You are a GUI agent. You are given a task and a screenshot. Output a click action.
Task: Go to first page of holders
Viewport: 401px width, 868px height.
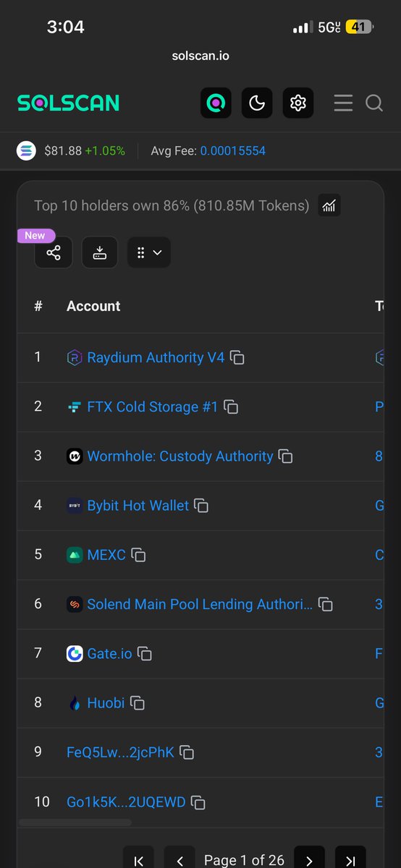138,859
